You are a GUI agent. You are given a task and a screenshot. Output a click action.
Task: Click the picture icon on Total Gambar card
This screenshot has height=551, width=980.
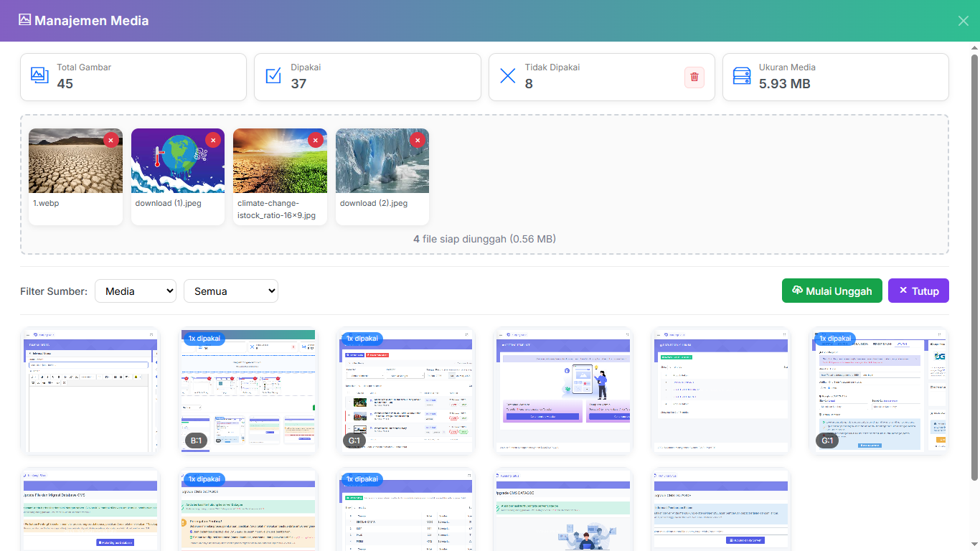pyautogui.click(x=39, y=75)
